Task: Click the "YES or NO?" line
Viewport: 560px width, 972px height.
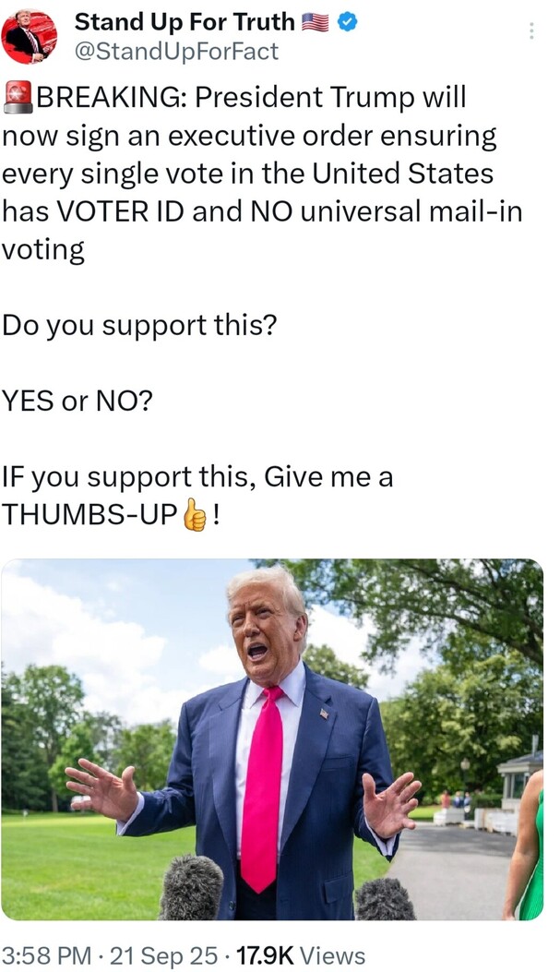Action: pyautogui.click(x=77, y=402)
